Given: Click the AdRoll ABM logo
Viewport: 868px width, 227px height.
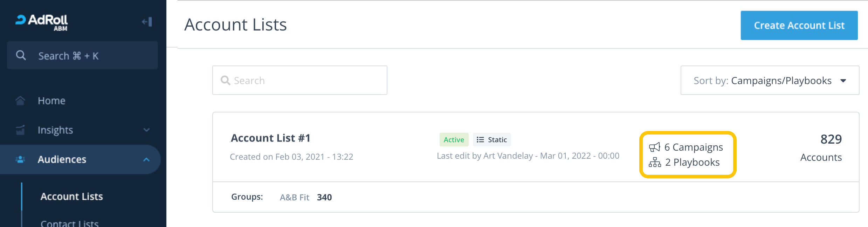Looking at the screenshot, I should tap(42, 22).
